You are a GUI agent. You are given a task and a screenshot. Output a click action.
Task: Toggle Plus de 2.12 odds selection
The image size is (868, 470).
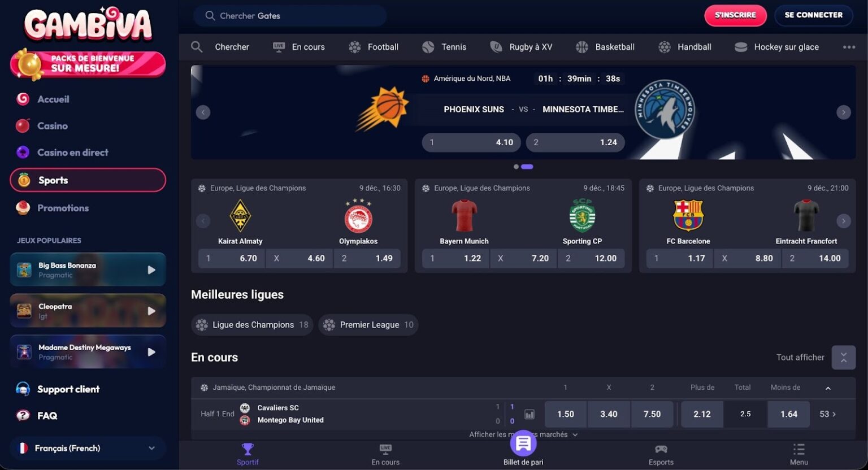(702, 414)
